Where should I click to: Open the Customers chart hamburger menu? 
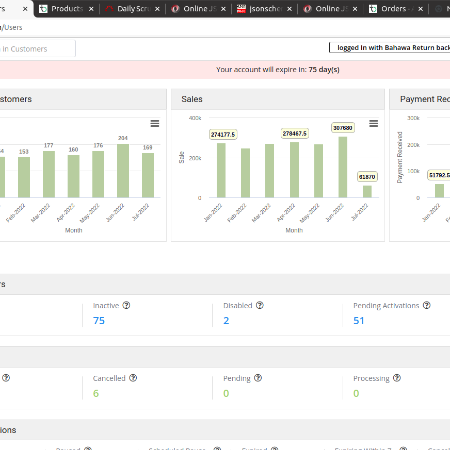[155, 124]
